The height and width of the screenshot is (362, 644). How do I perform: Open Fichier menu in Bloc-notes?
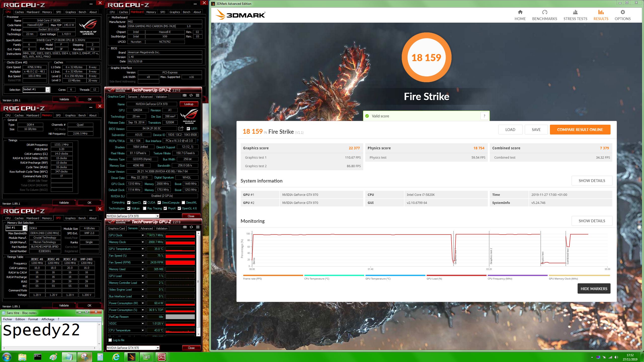(8, 319)
